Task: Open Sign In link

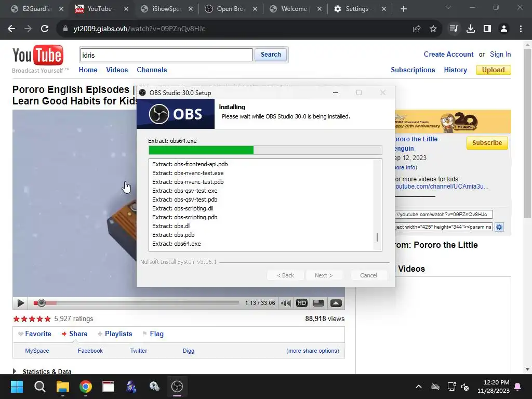Action: 500,54
